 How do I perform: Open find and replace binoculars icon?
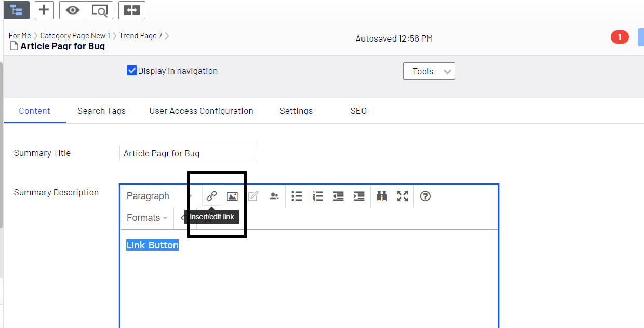pos(382,196)
